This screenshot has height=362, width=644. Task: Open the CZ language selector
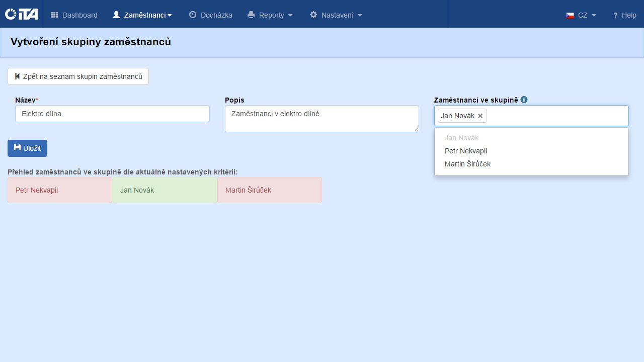(582, 15)
